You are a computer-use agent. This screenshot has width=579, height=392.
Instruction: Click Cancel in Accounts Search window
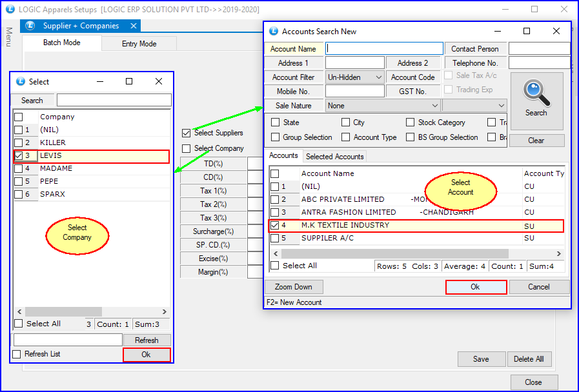[x=539, y=287]
